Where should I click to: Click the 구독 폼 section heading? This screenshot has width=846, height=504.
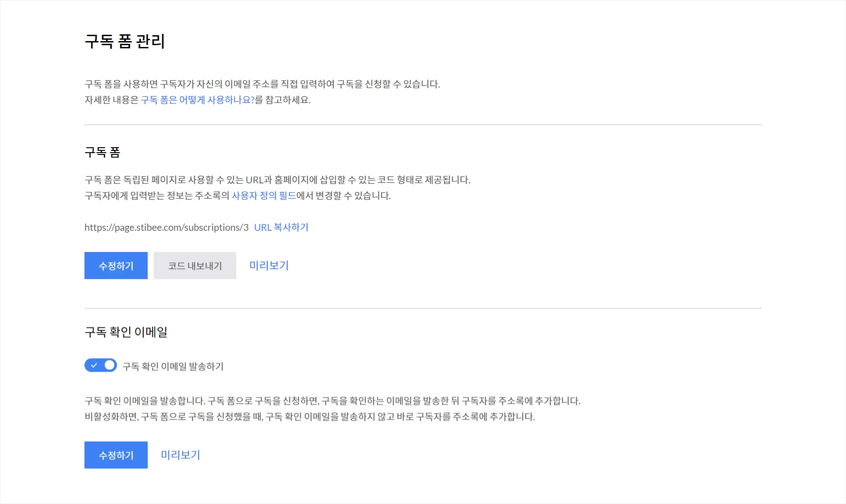point(102,152)
